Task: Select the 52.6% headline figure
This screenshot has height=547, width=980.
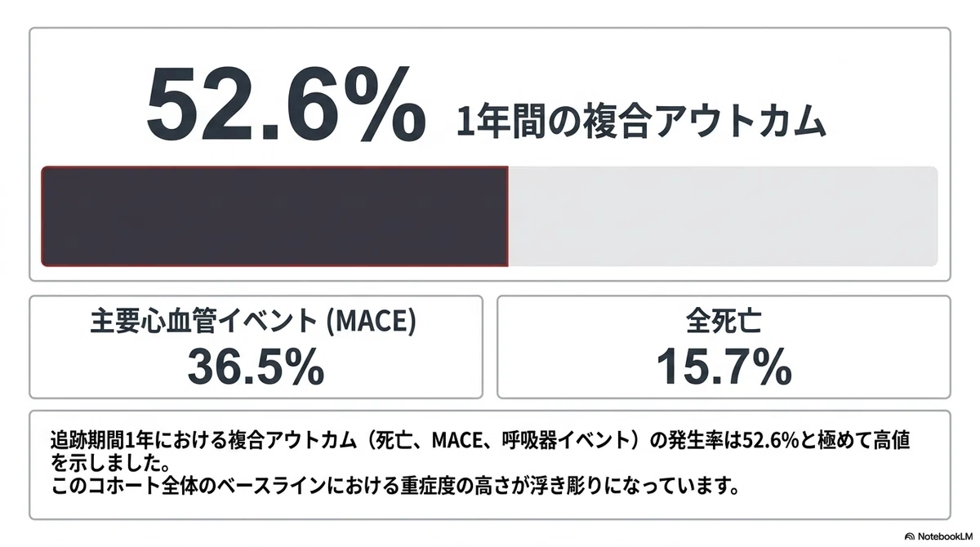Action: pyautogui.click(x=286, y=104)
